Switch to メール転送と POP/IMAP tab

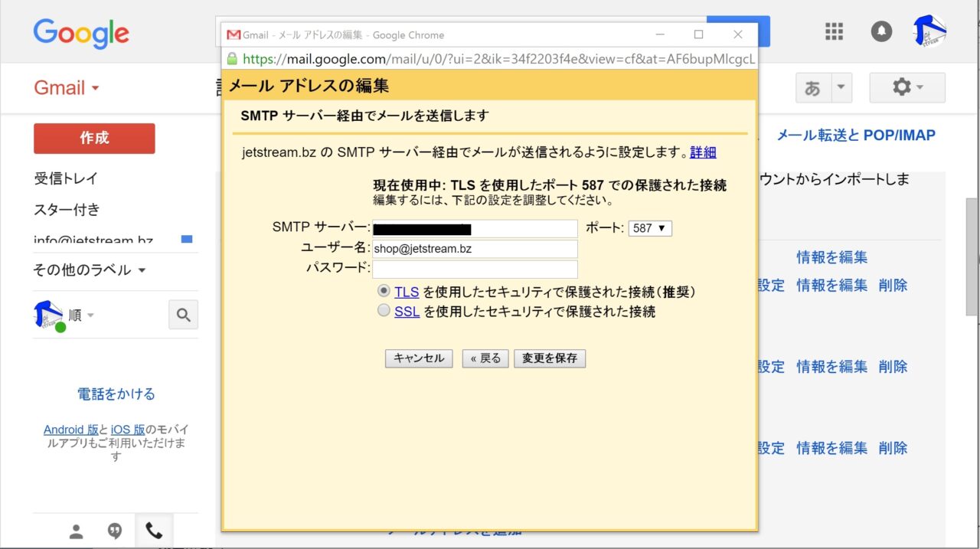point(855,136)
